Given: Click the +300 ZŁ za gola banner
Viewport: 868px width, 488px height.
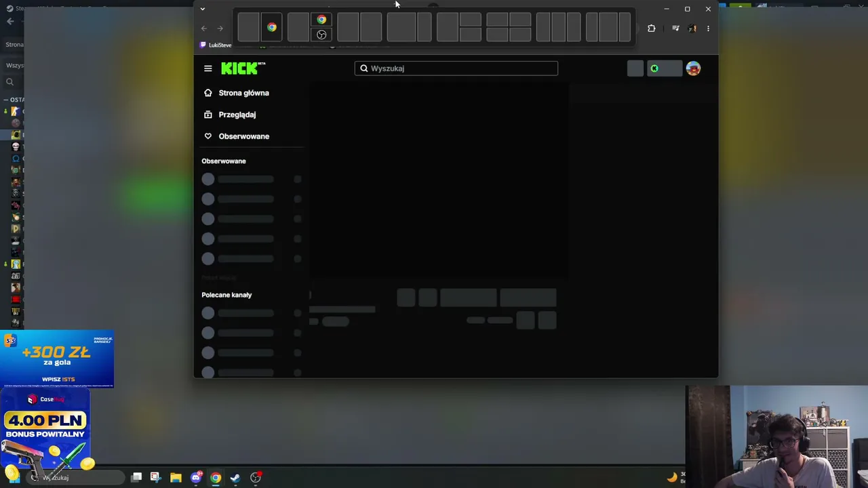Looking at the screenshot, I should pyautogui.click(x=57, y=359).
